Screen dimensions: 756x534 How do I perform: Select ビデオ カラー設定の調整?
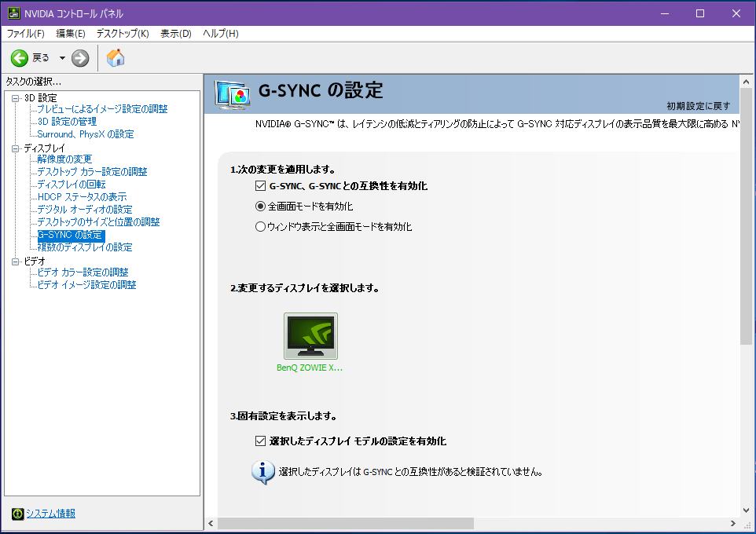[83, 272]
